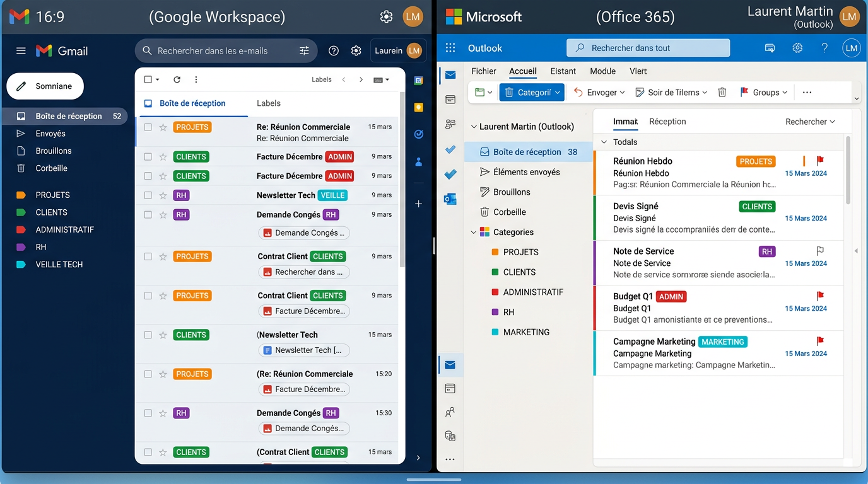Image resolution: width=868 pixels, height=484 pixels.
Task: Open select-all dropdown arrow in Gmail
Action: pos(158,80)
